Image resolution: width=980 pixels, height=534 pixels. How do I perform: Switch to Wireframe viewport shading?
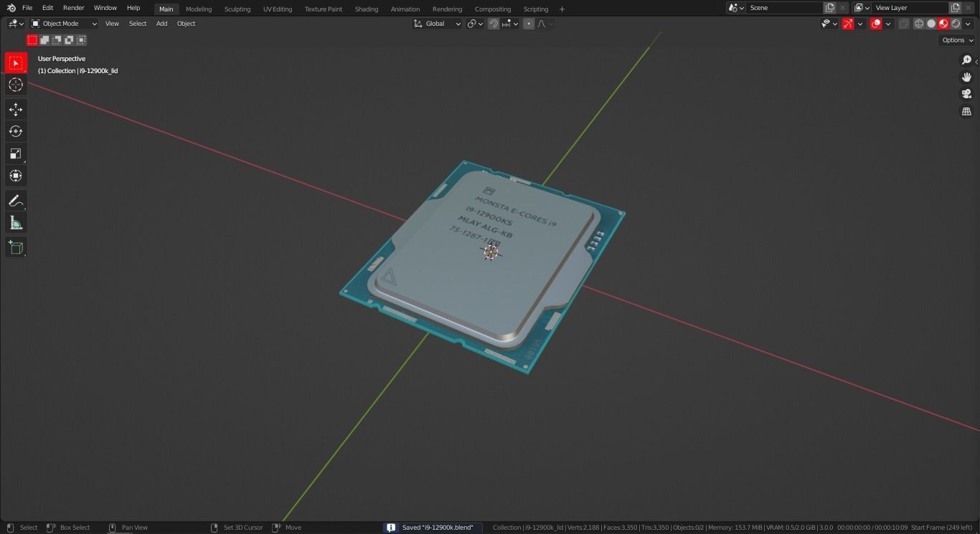919,24
